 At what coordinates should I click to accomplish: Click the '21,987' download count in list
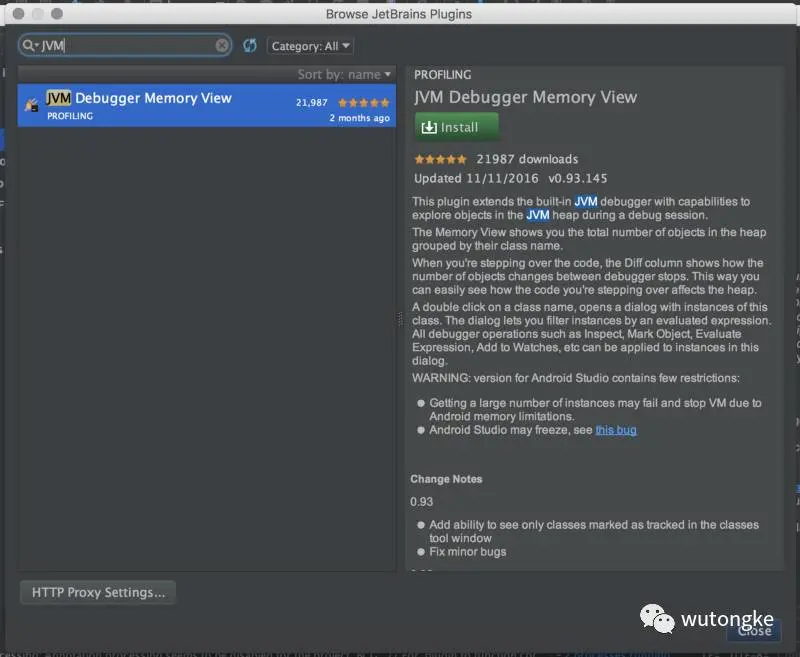(x=312, y=103)
